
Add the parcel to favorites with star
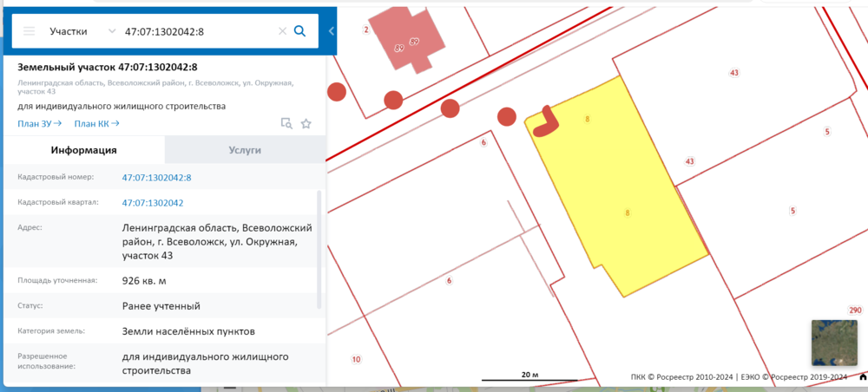pyautogui.click(x=306, y=124)
